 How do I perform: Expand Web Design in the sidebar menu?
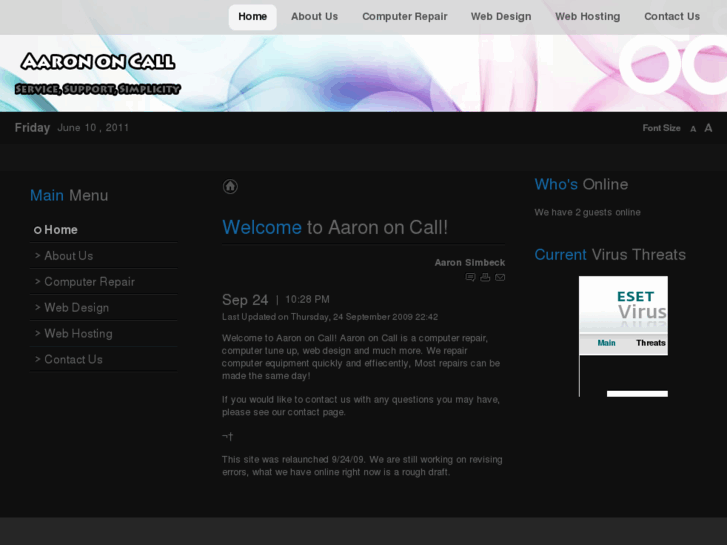click(x=76, y=308)
